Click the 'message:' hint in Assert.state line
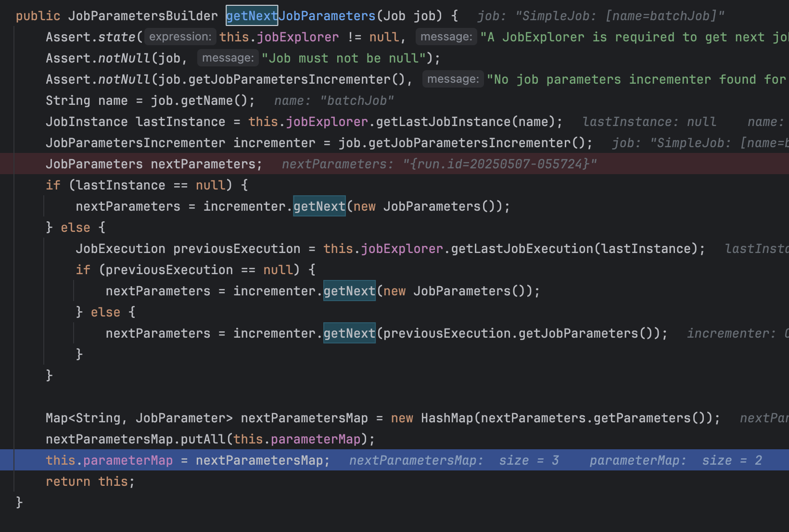This screenshot has height=532, width=789. 446,37
